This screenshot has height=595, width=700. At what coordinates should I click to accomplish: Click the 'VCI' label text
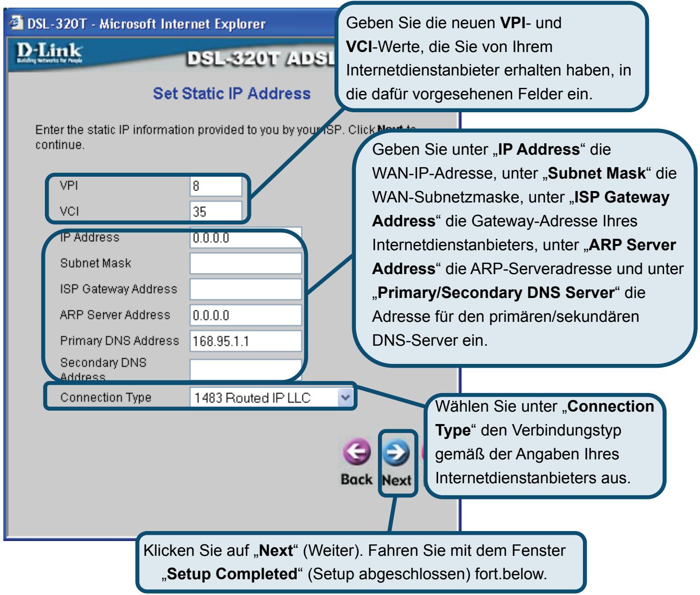pos(69,211)
